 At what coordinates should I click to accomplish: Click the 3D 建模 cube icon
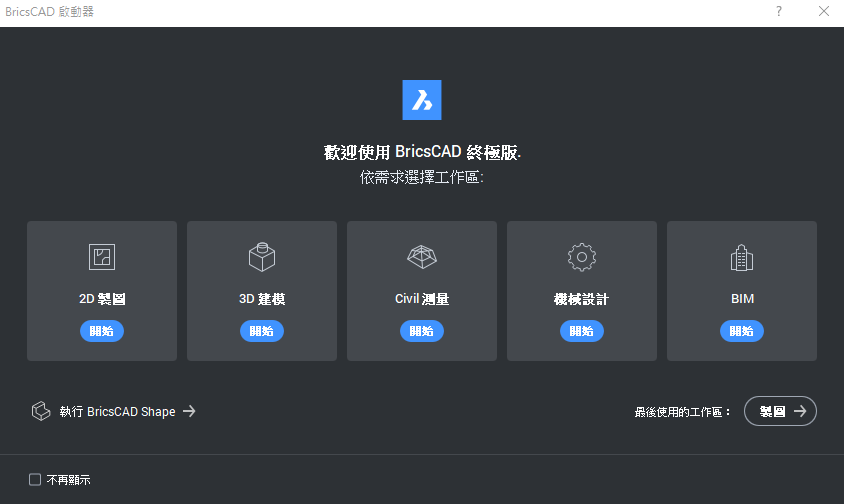262,257
